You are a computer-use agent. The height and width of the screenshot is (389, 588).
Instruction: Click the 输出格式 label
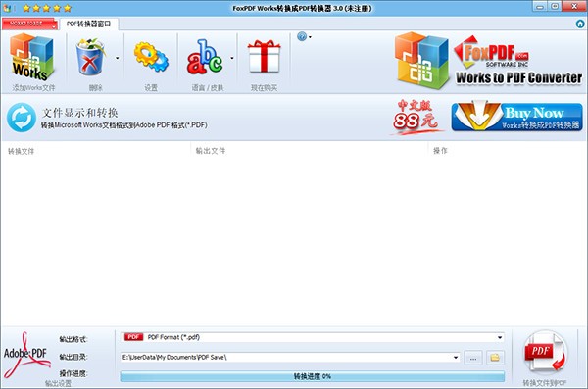pyautogui.click(x=73, y=339)
